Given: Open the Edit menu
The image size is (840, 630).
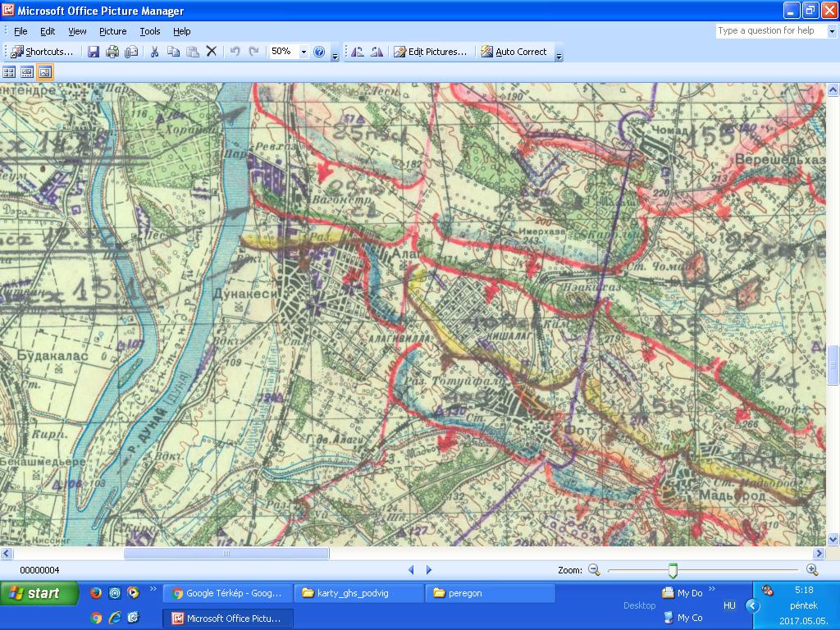Looking at the screenshot, I should [x=48, y=31].
